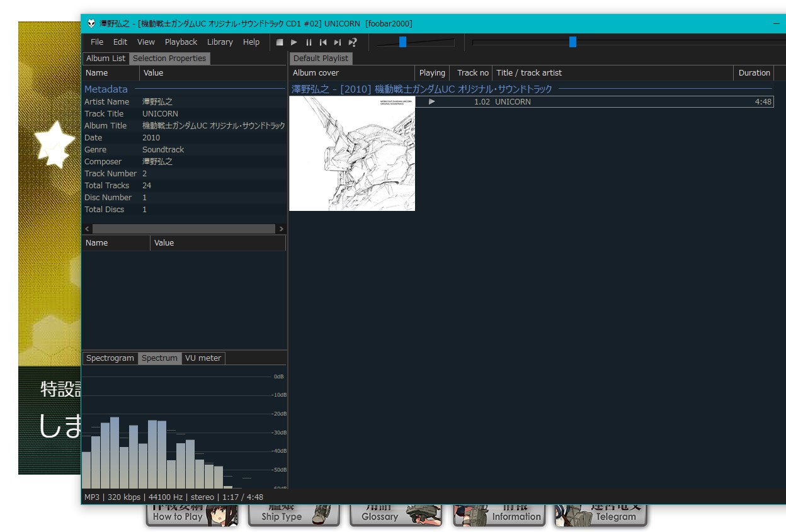This screenshot has width=786, height=532.
Task: Switch to the Album List tab
Action: 106,59
